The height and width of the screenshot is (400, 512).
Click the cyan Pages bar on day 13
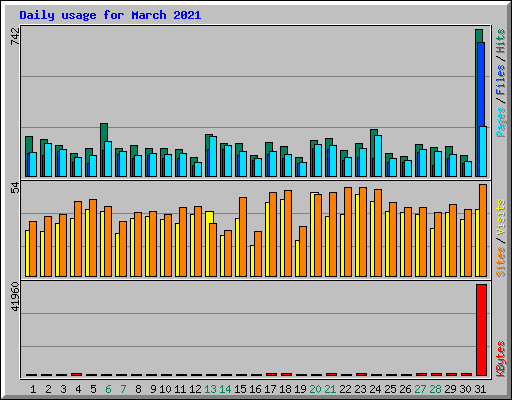213,156
